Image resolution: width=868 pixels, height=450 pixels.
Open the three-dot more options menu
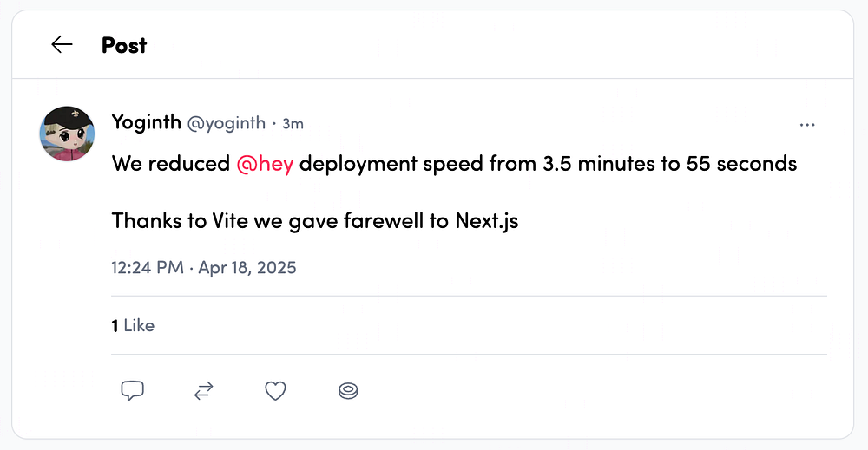coord(807,125)
